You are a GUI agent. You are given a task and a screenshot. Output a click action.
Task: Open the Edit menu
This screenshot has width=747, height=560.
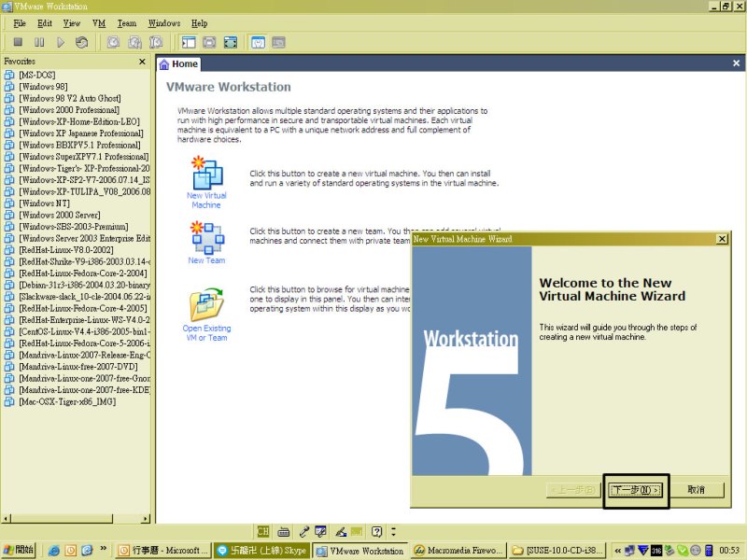pos(45,23)
